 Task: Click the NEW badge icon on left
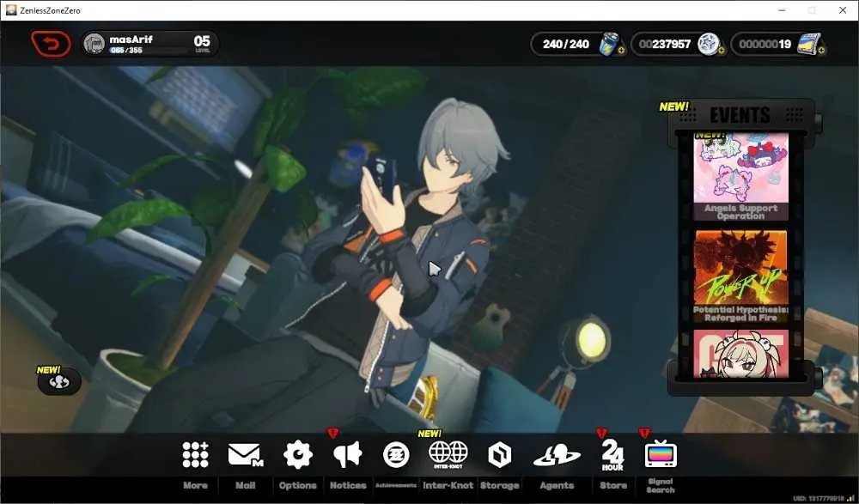pyautogui.click(x=58, y=380)
